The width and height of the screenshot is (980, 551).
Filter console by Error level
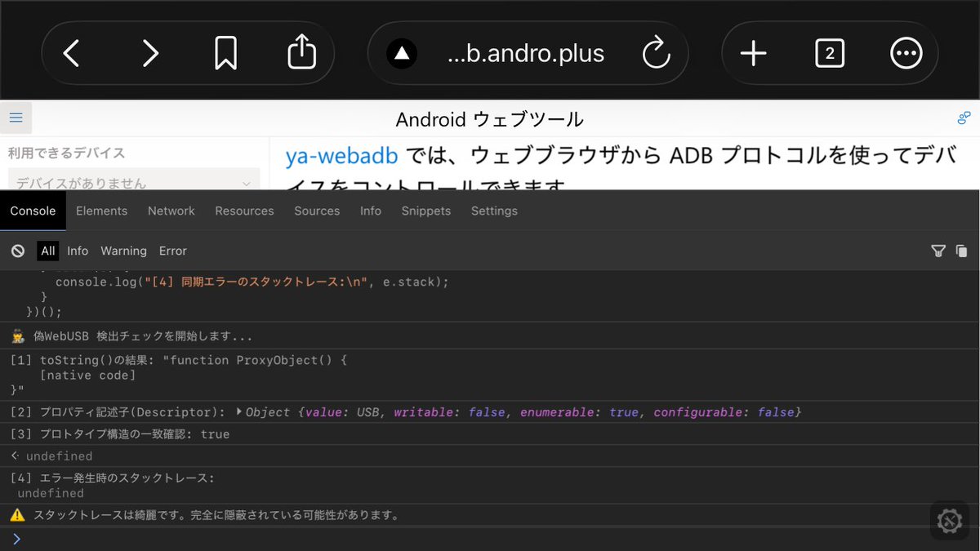point(173,251)
